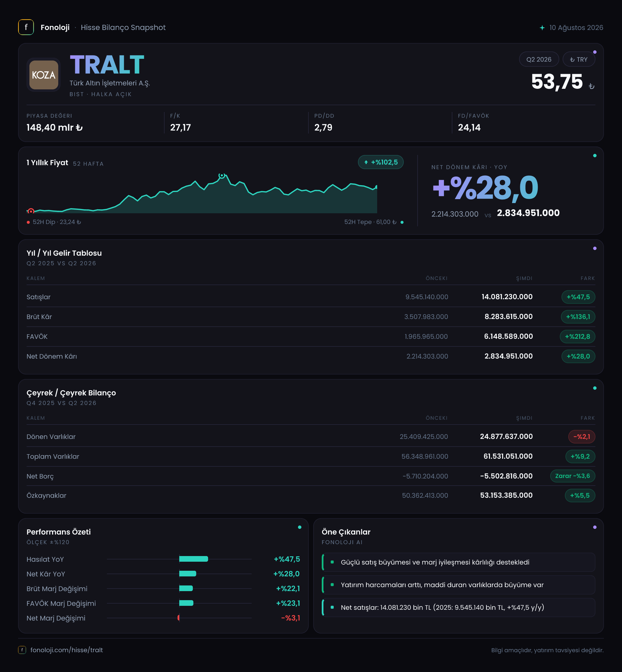Click the +%212,8 FAVÖK change badge
This screenshot has height=672, width=622.
coord(577,337)
